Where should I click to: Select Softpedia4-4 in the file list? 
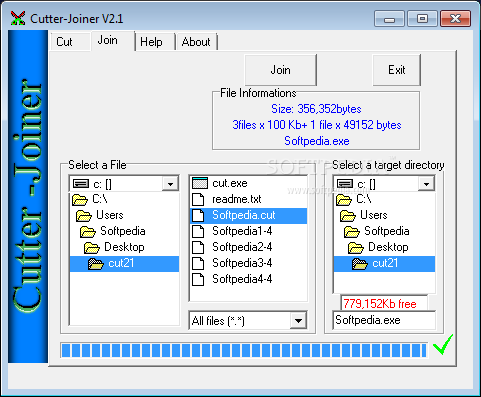click(248, 279)
